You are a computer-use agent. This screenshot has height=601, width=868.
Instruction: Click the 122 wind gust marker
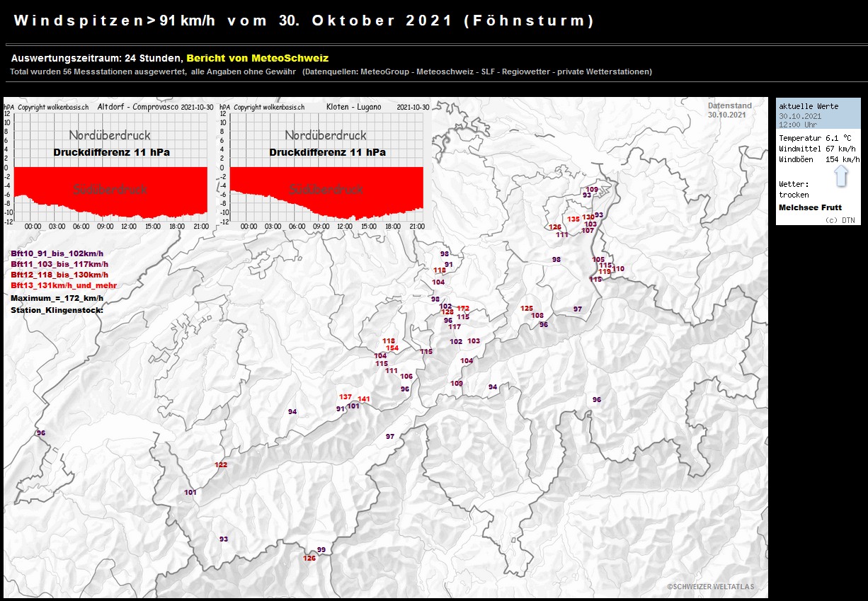coord(221,464)
